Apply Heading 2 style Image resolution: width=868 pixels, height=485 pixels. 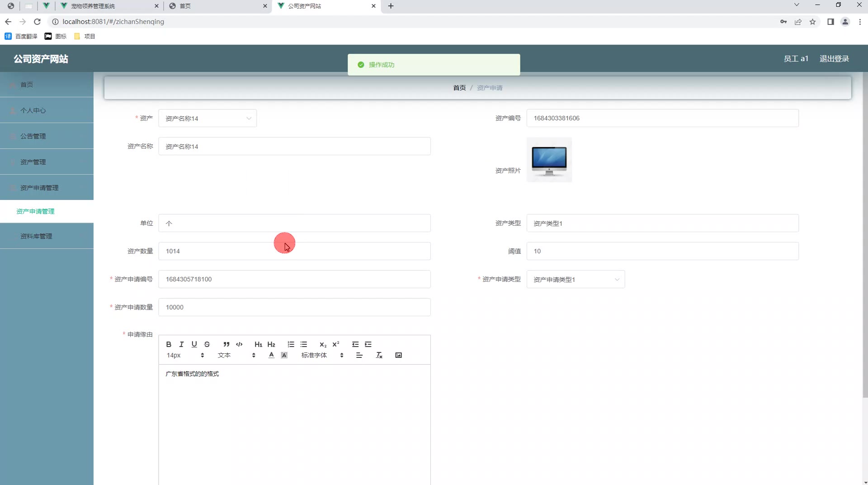point(271,344)
